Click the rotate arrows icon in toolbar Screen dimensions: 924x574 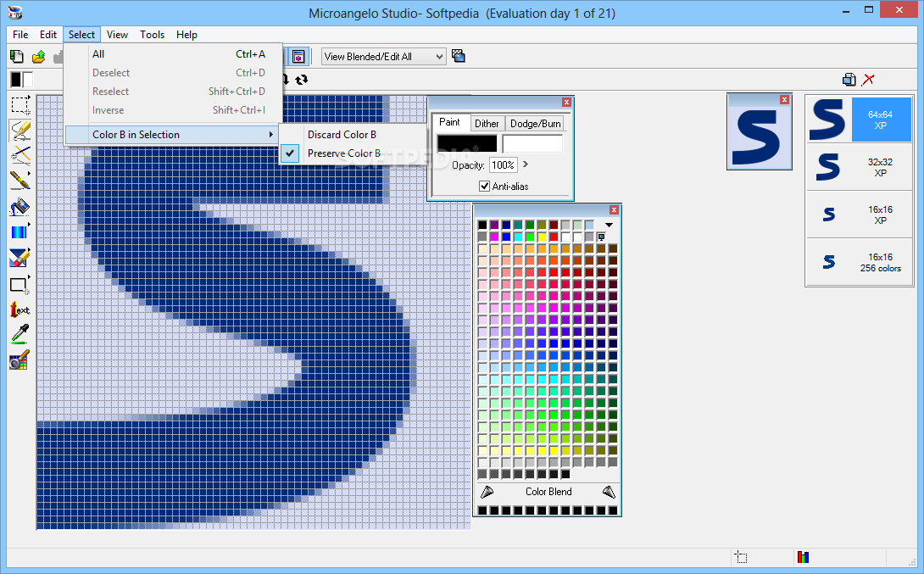302,80
